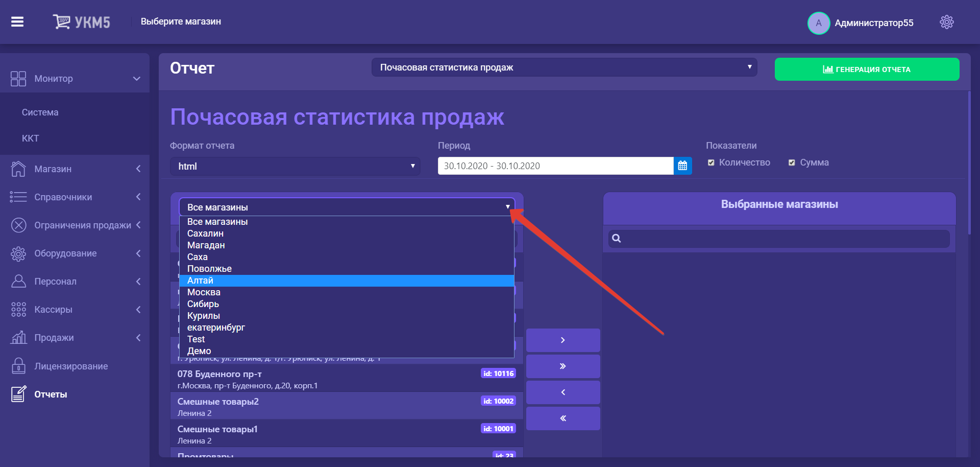Image resolution: width=980 pixels, height=467 pixels.
Task: Click the Ограничения продажи circle icon
Action: [x=18, y=225]
